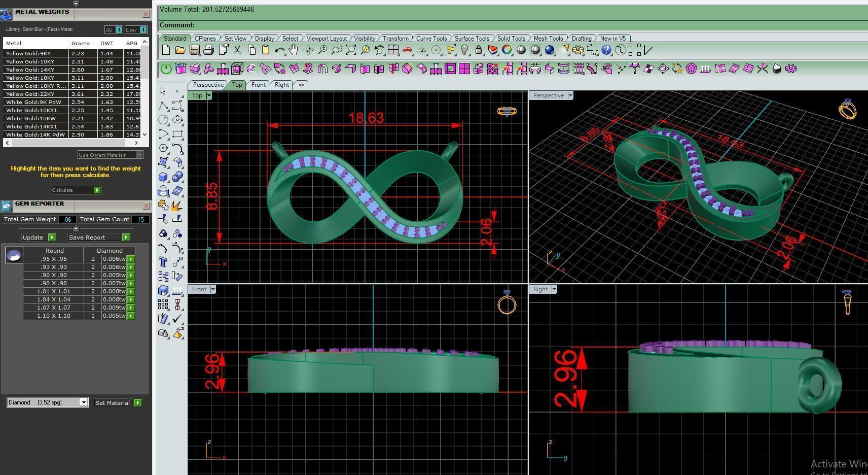Expand the .95 X .95 gem row arrow
The height and width of the screenshot is (475, 868).
coord(131,259)
